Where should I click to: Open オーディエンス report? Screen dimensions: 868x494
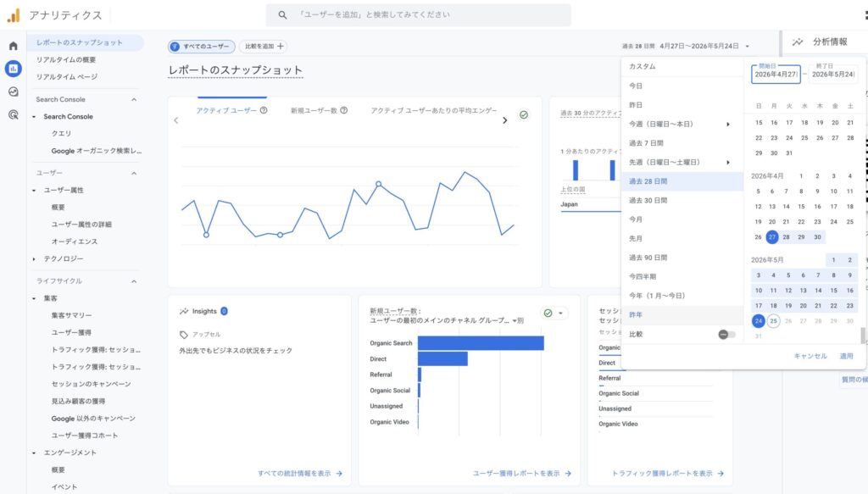point(75,241)
